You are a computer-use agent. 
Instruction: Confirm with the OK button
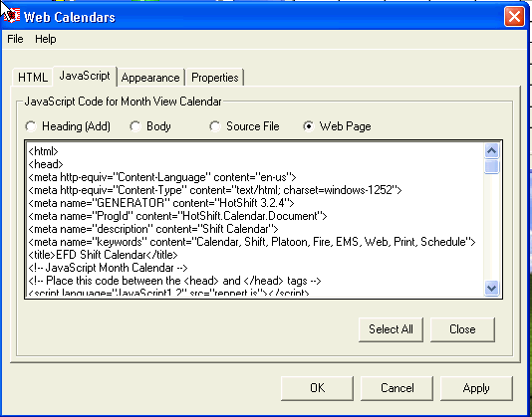317,388
